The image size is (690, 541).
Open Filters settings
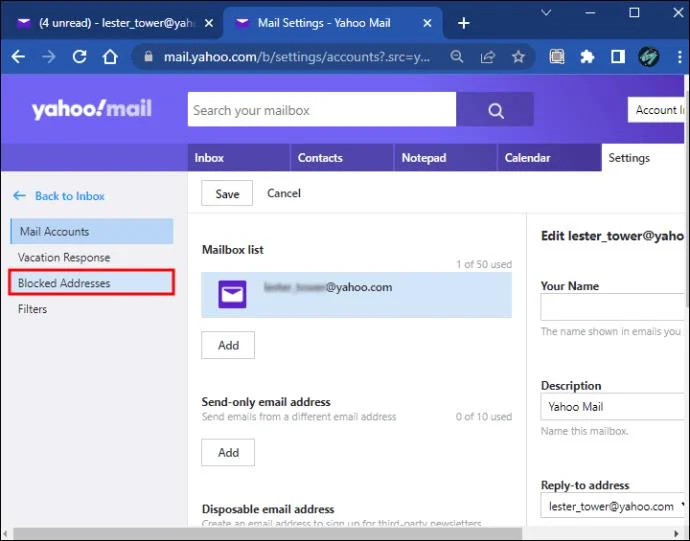32,309
